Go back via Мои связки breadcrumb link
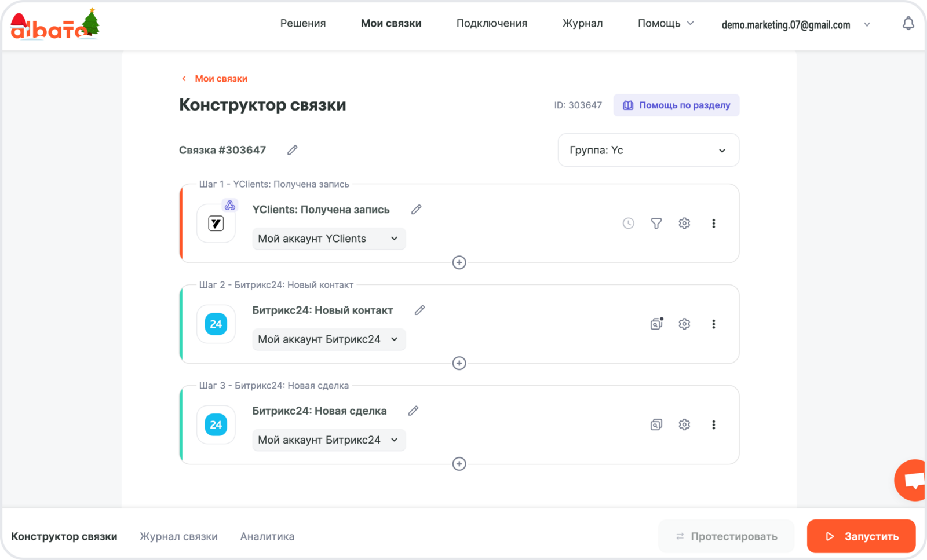This screenshot has width=927, height=560. (220, 79)
